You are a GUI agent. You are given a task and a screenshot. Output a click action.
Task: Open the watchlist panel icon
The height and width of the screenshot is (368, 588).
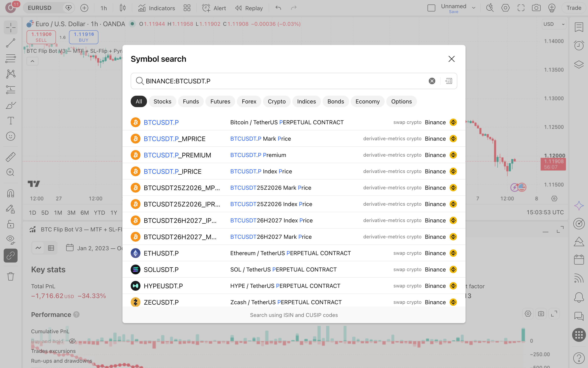pos(579,27)
